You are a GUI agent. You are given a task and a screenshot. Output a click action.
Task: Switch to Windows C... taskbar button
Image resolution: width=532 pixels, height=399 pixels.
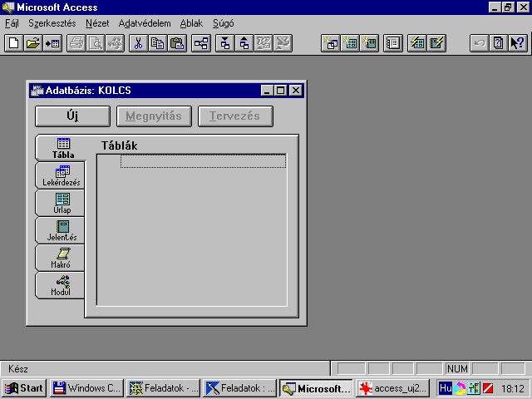87,388
